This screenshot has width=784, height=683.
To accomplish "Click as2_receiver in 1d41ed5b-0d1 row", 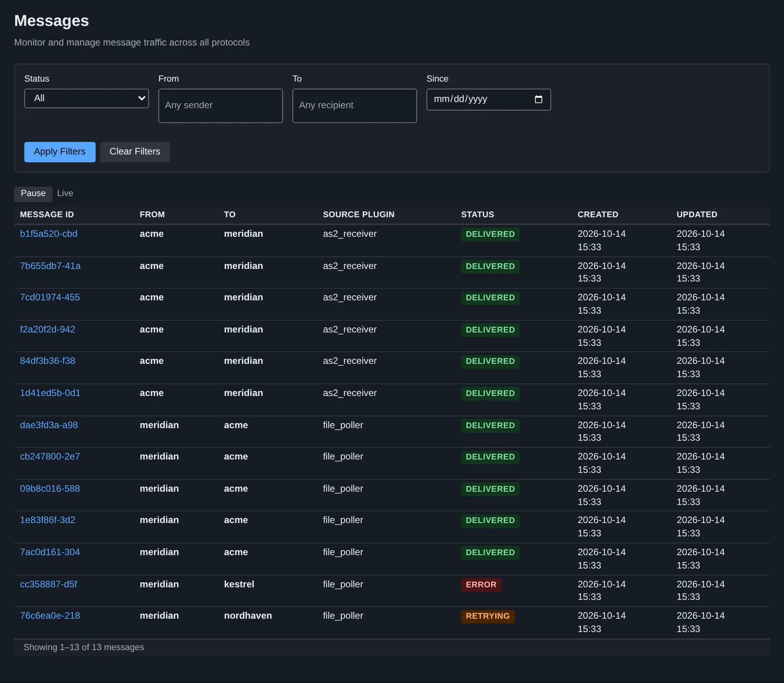I will tap(350, 393).
